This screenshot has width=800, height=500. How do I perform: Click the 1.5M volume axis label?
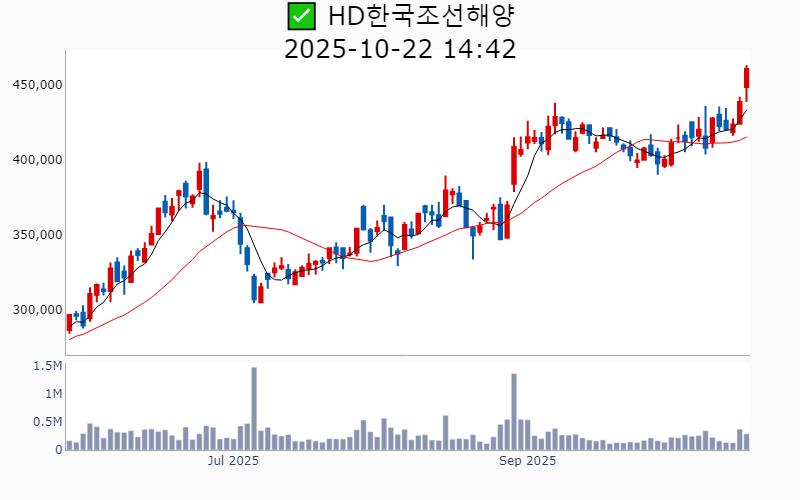pyautogui.click(x=47, y=366)
